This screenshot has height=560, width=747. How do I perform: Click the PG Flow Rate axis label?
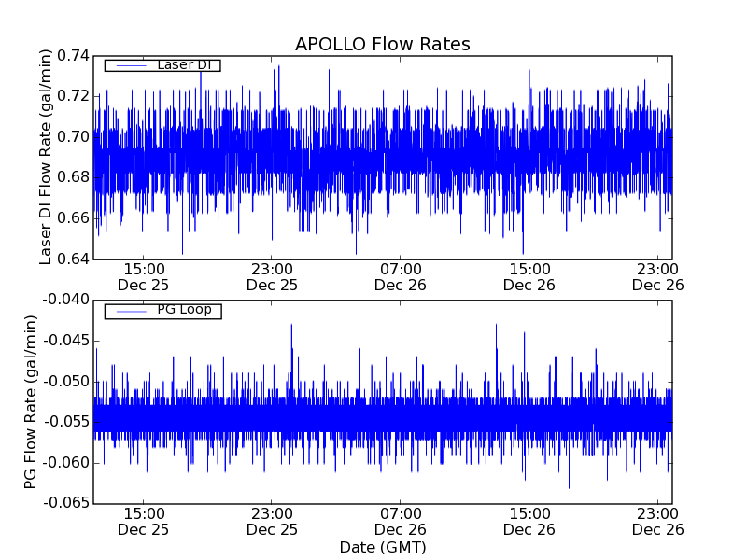(x=30, y=402)
